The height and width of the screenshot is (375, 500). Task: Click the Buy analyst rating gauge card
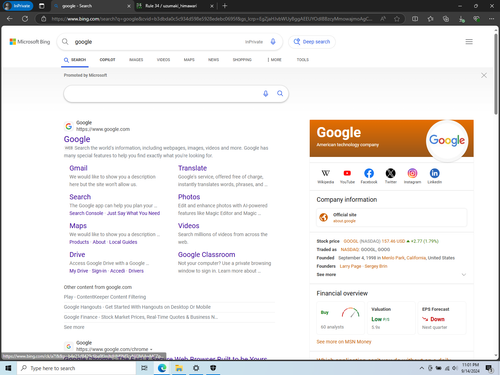[340, 318]
